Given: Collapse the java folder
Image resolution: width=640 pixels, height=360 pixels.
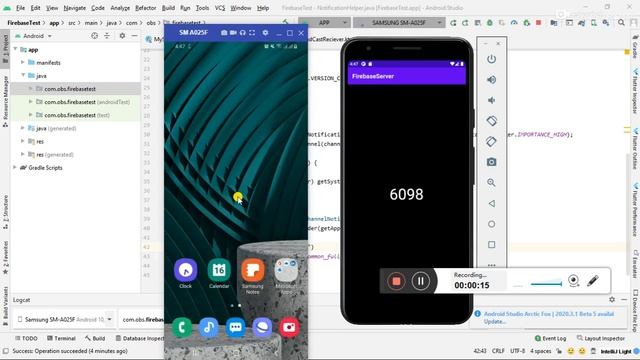Looking at the screenshot, I should [23, 76].
